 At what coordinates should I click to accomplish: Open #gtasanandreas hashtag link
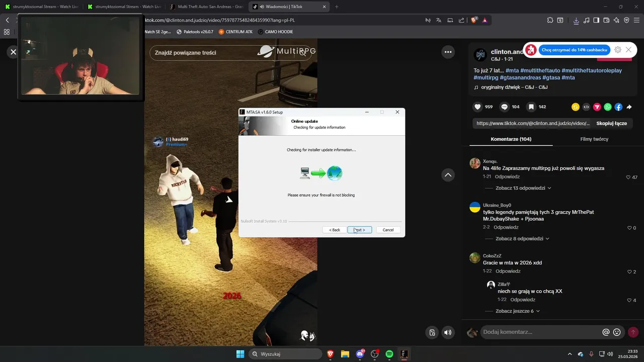(520, 77)
